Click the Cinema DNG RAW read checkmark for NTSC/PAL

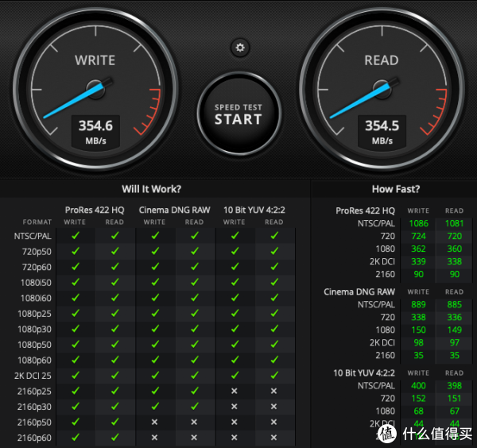(x=195, y=236)
